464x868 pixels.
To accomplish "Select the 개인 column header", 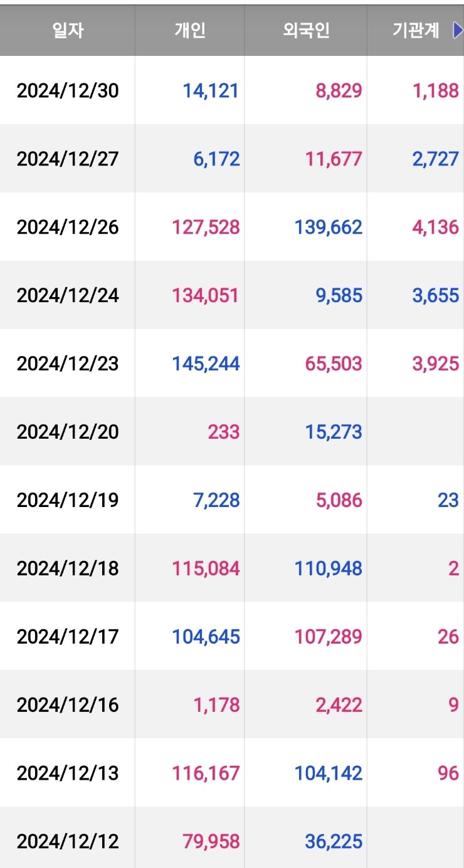I will 190,30.
